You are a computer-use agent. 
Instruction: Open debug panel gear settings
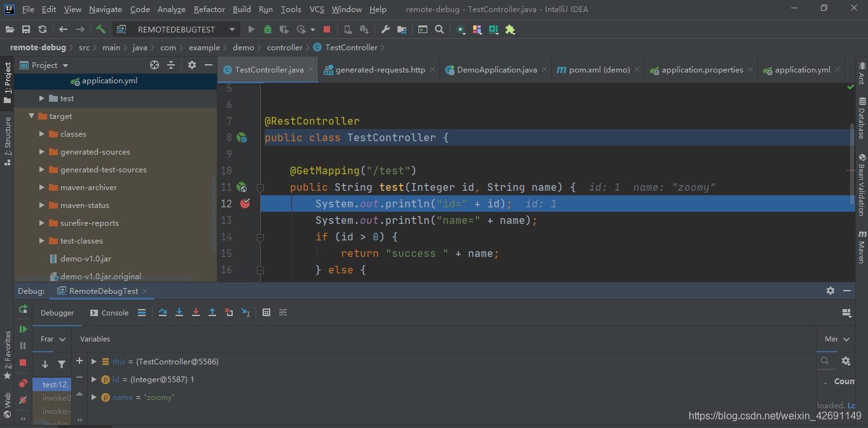(830, 291)
